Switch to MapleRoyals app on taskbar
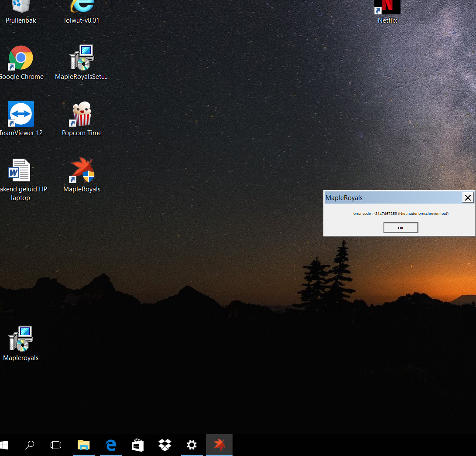Viewport: 476px width, 456px height. tap(219, 445)
